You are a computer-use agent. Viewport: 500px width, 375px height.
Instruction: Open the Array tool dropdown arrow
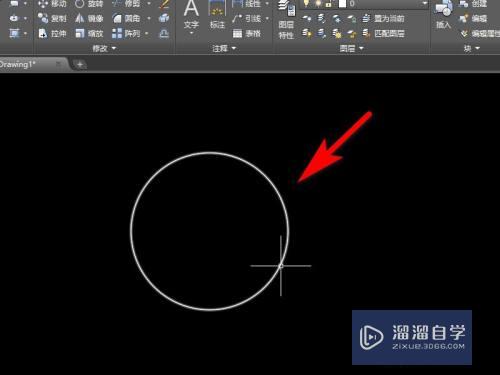coord(147,33)
